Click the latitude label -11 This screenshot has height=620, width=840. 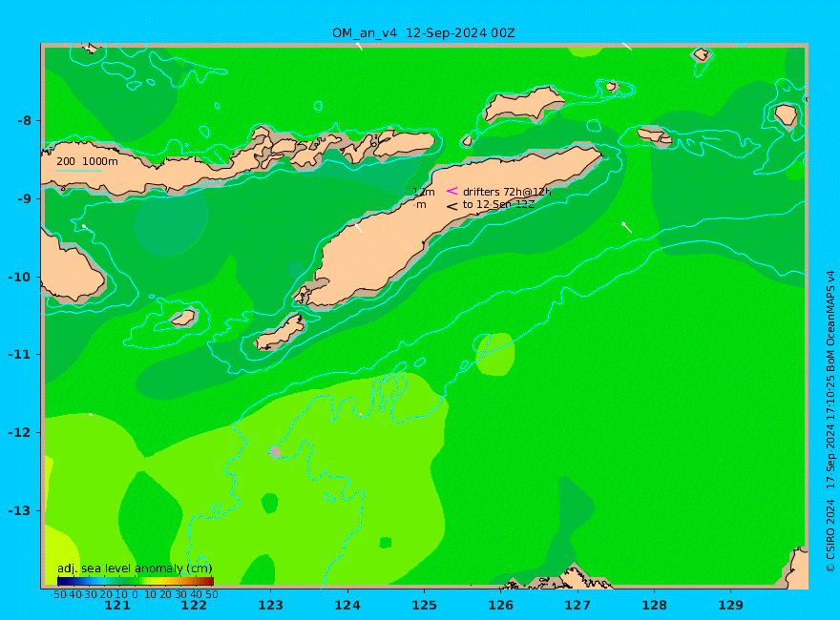20,355
